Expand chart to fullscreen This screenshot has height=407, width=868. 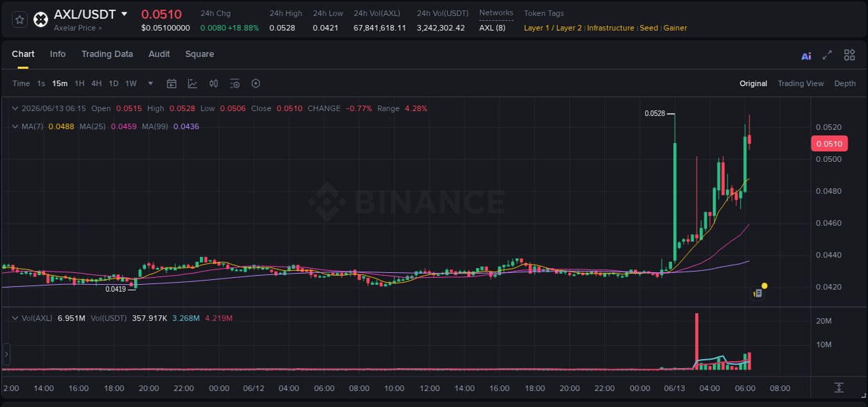(827, 55)
